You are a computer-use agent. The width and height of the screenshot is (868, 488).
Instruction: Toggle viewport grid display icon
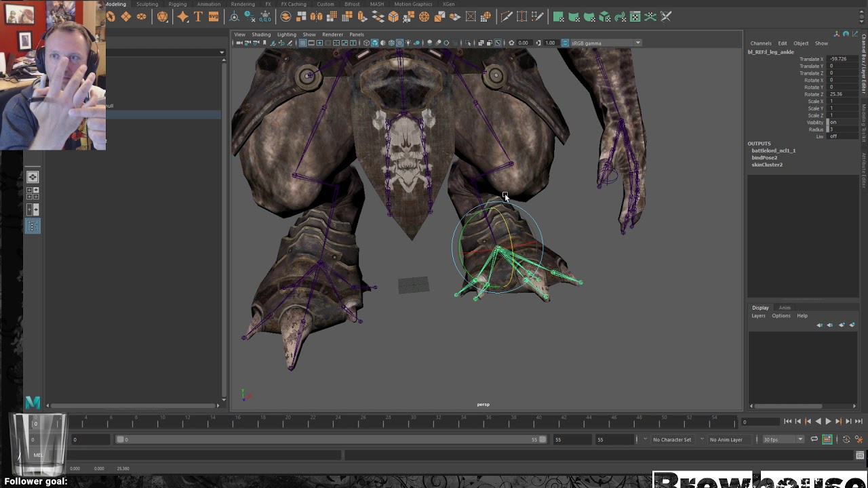[x=303, y=43]
